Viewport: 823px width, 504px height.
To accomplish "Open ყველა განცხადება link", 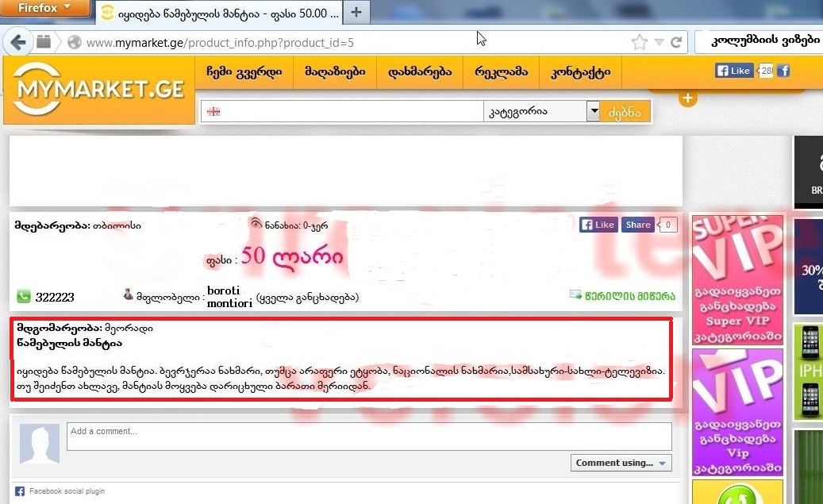I will tap(308, 297).
